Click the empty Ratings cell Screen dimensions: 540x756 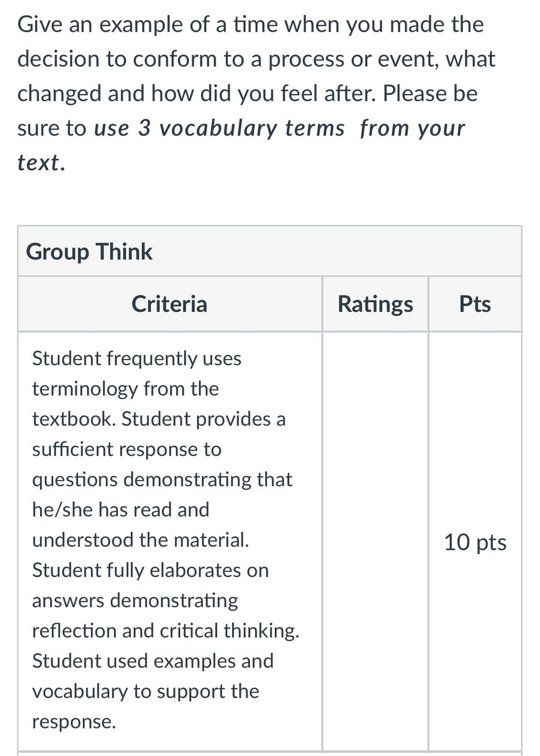[x=375, y=541]
